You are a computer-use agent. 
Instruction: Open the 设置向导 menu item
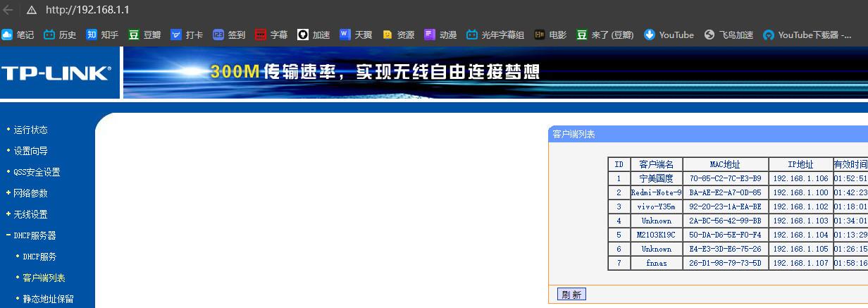[x=30, y=151]
